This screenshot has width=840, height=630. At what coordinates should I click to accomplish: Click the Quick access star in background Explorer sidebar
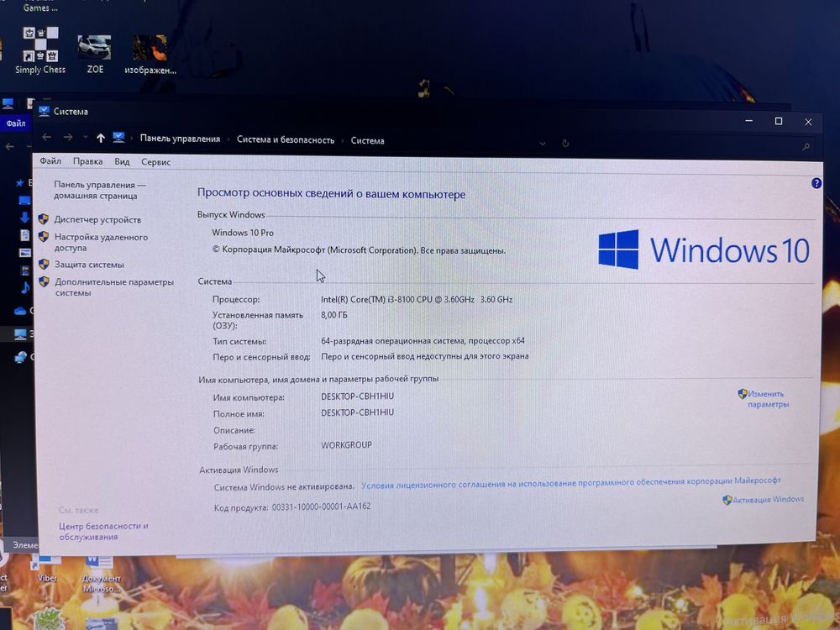[x=20, y=183]
